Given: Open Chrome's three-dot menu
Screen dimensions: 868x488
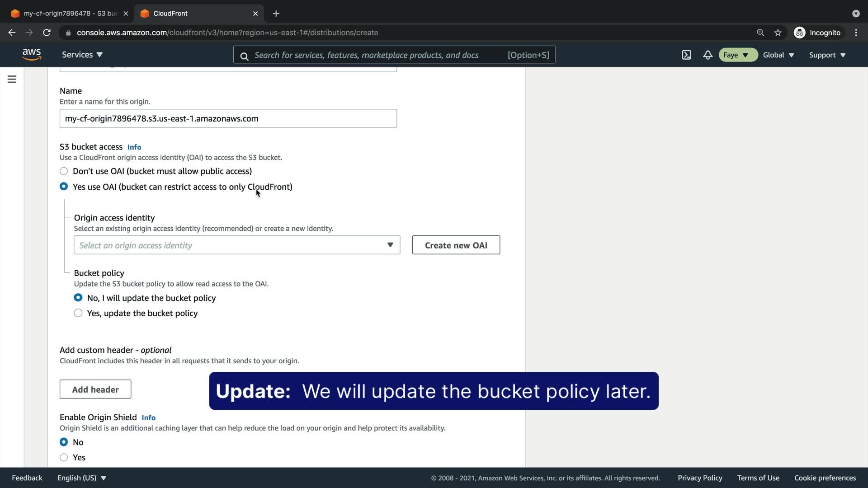Looking at the screenshot, I should coord(856,33).
